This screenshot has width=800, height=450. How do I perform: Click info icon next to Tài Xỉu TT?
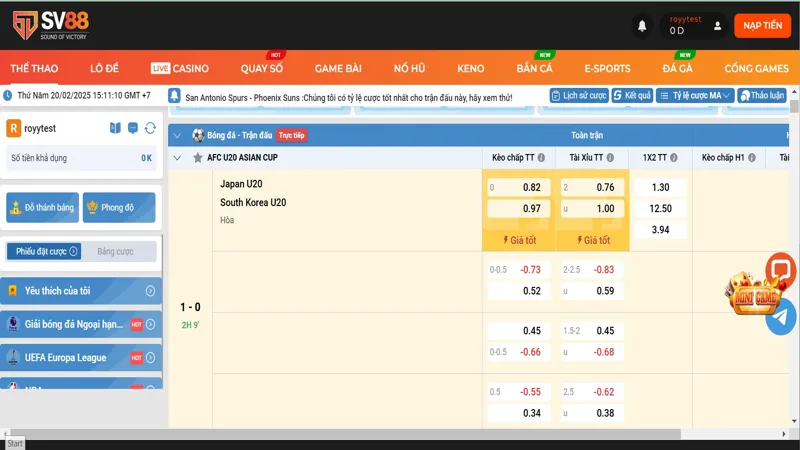tap(610, 158)
